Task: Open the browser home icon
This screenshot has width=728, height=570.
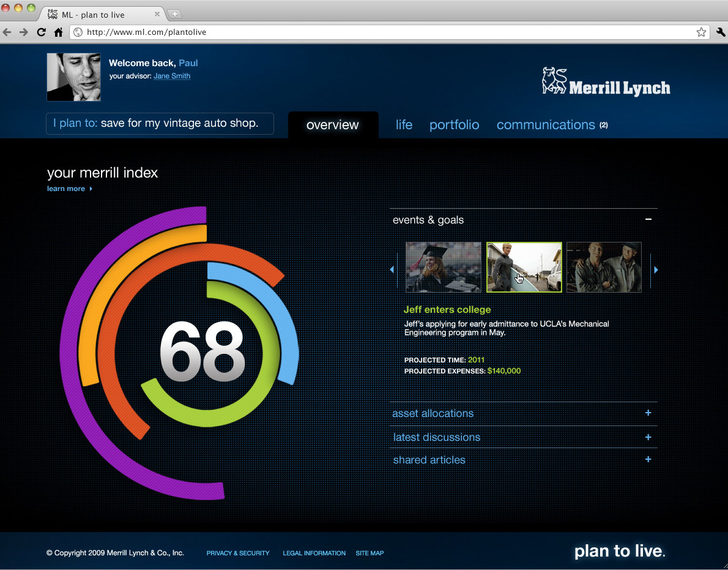Action: point(58,32)
